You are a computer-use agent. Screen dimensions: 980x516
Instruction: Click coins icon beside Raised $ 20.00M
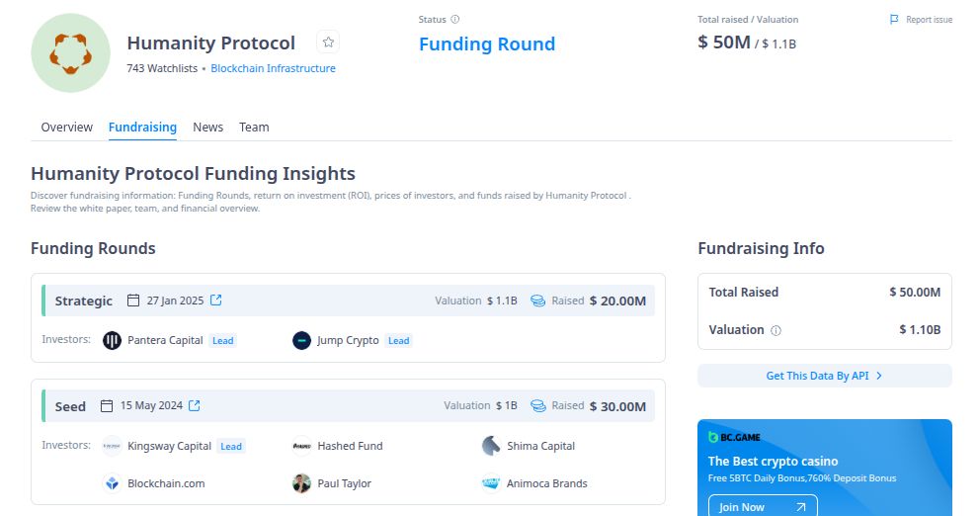point(537,301)
